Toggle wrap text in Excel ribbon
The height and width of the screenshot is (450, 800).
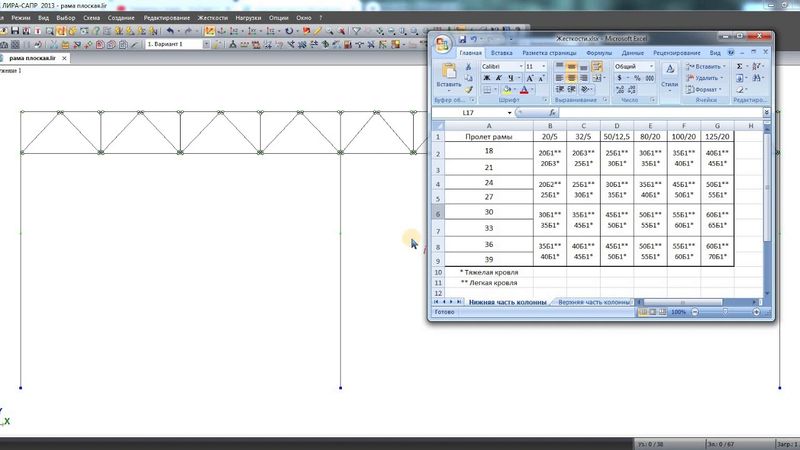click(x=597, y=66)
